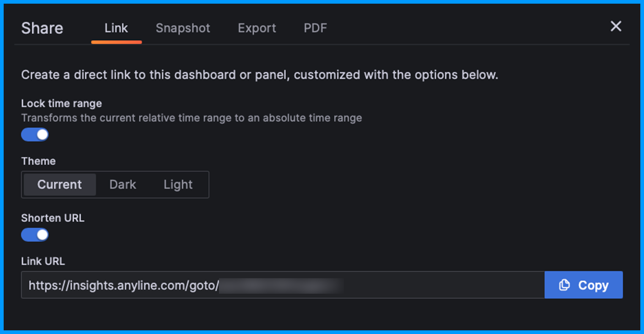
Task: Click the blurred part of the link URL
Action: pyautogui.click(x=281, y=286)
